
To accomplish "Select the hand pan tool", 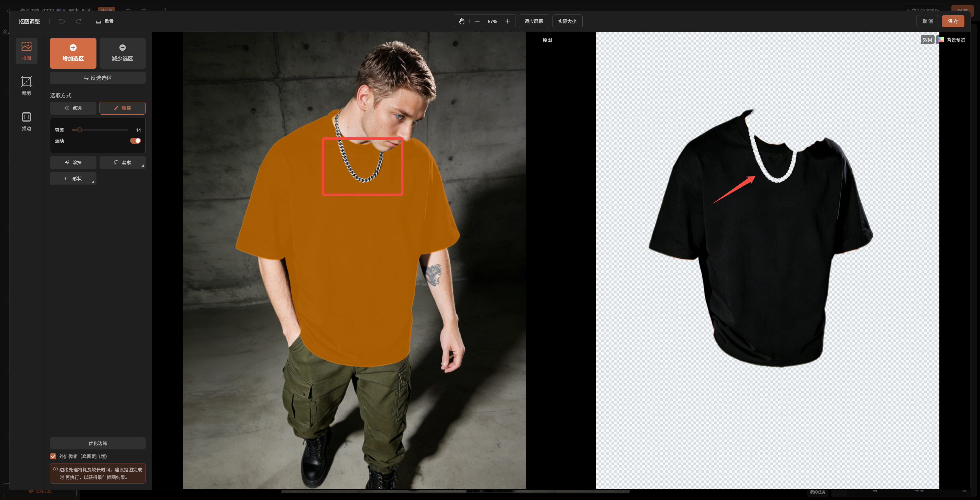I will click(x=461, y=21).
